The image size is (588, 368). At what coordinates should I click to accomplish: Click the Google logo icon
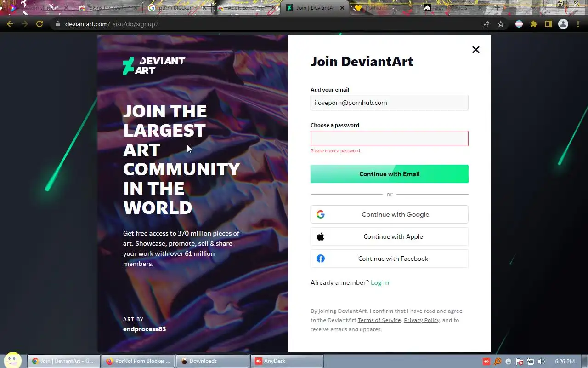321,214
